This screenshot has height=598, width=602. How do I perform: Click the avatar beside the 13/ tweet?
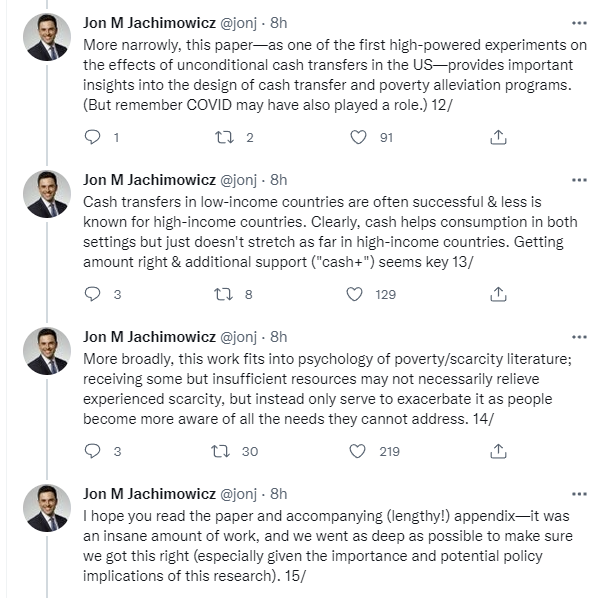click(x=47, y=194)
